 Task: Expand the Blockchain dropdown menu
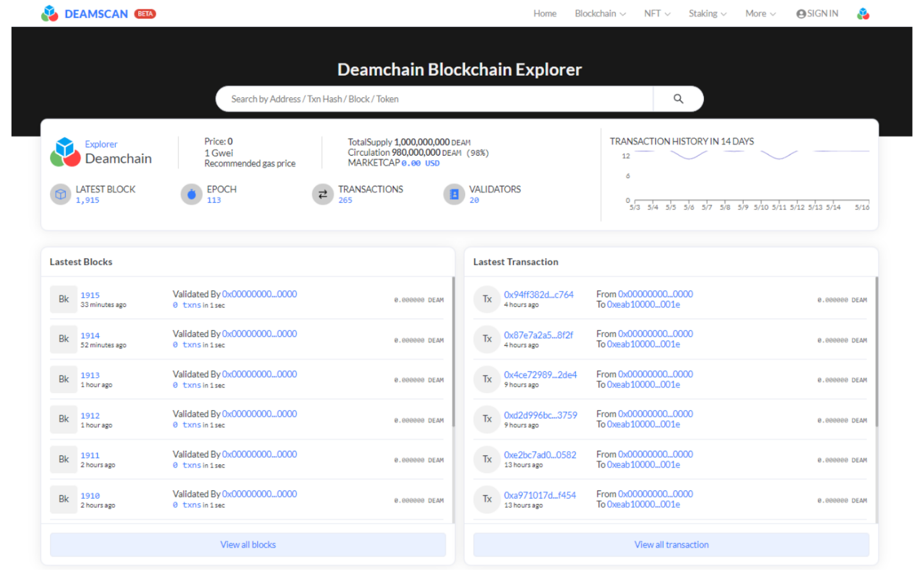[600, 13]
